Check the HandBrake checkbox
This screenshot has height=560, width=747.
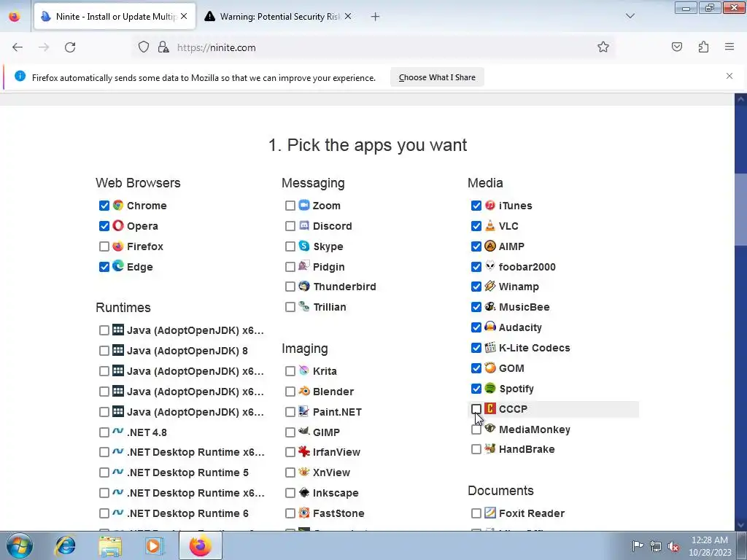476,449
